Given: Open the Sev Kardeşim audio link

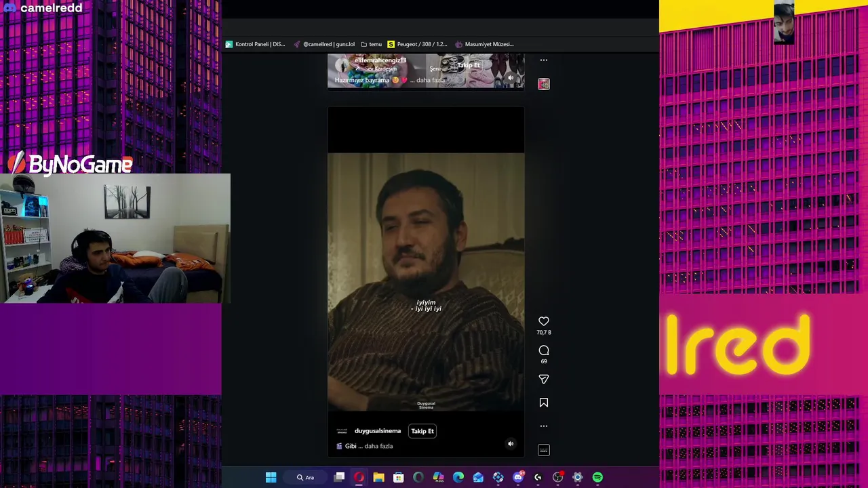Looking at the screenshot, I should pos(380,69).
